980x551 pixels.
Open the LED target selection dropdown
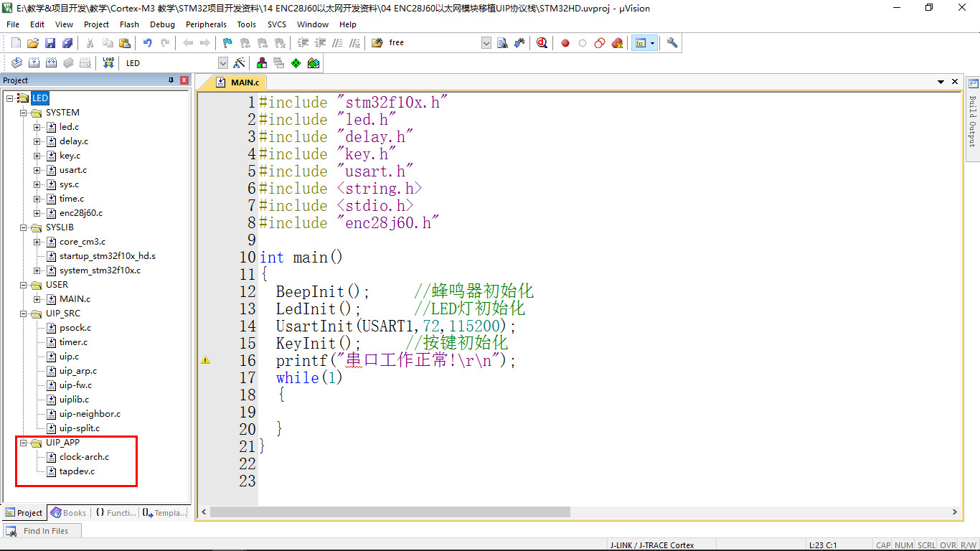point(222,63)
